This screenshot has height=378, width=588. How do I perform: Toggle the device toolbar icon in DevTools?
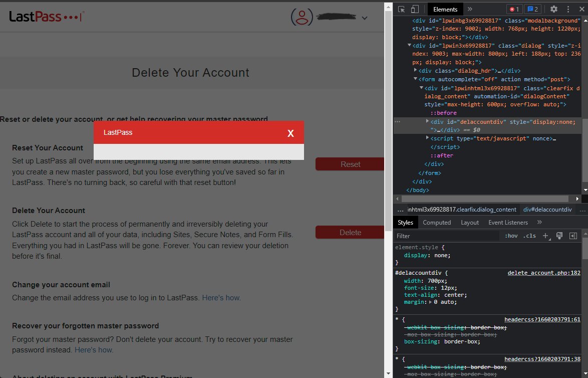point(415,10)
